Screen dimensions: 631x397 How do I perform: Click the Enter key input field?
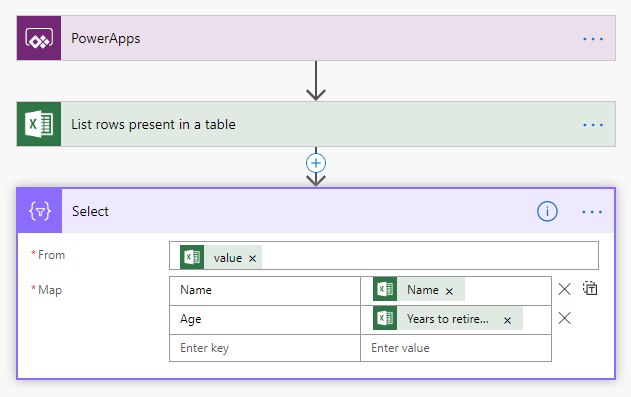(x=265, y=348)
